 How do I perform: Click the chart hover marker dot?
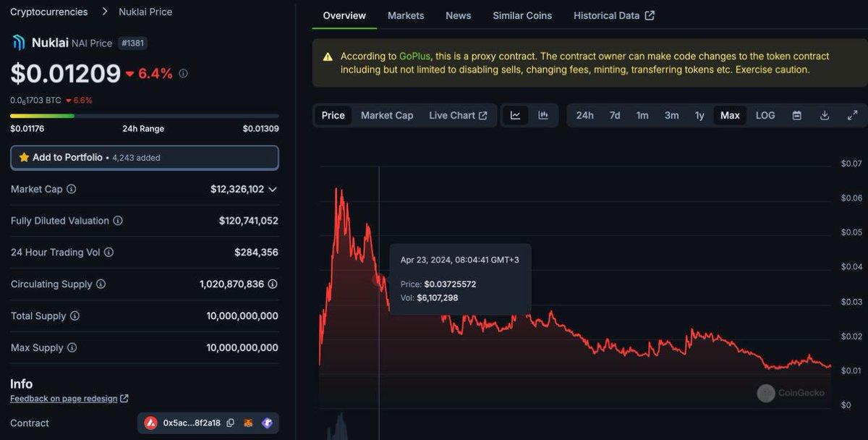[x=378, y=280]
